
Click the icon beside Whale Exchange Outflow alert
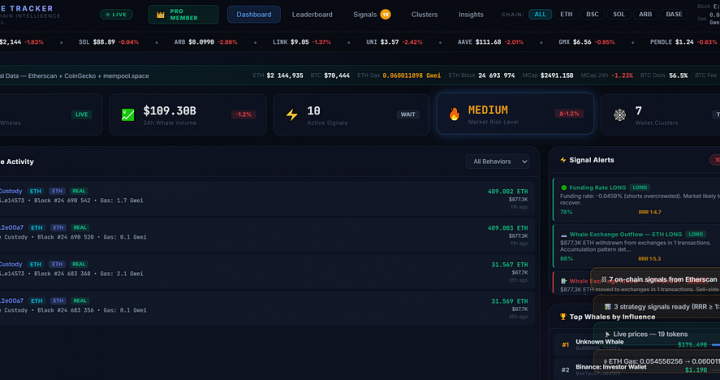564,235
